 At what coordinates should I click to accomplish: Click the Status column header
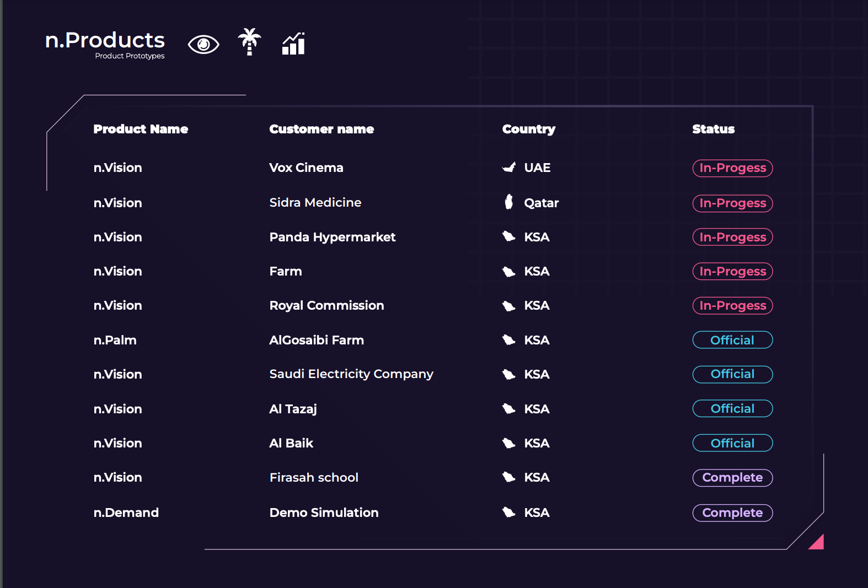click(x=714, y=129)
